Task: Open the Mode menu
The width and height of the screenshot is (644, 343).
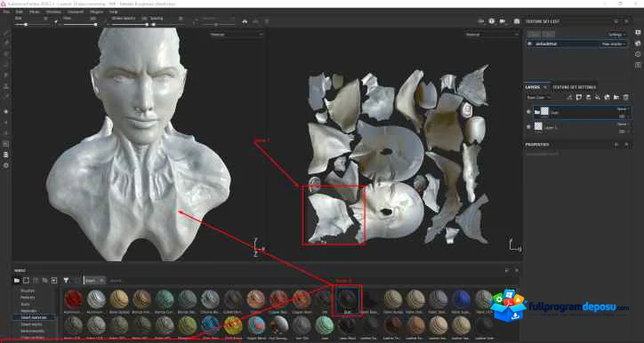Action: click(x=35, y=12)
